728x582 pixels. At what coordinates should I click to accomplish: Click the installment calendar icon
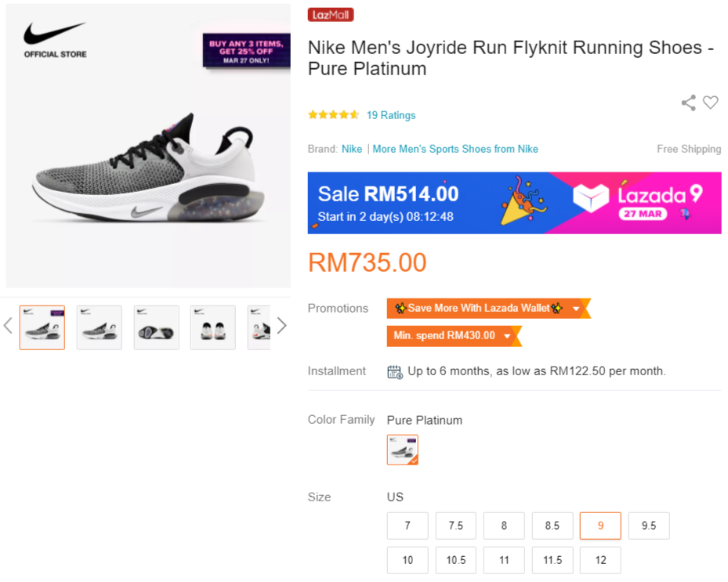coord(395,371)
